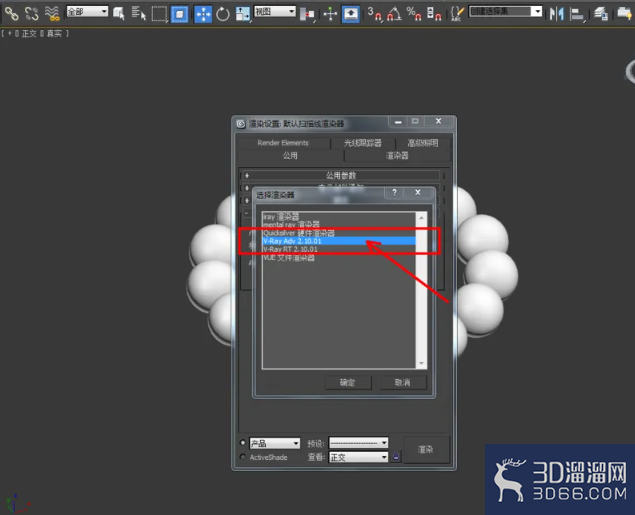Open the reference coordinate 视图 dropdown

(275, 11)
